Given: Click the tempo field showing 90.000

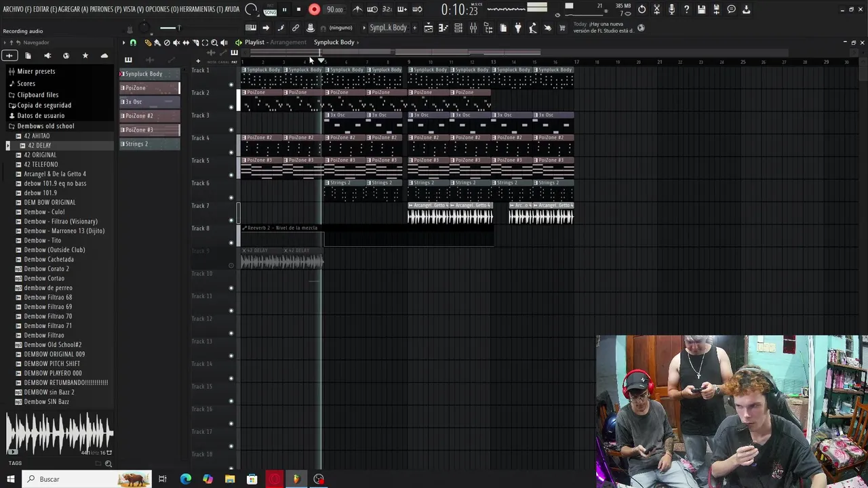Looking at the screenshot, I should (335, 9).
